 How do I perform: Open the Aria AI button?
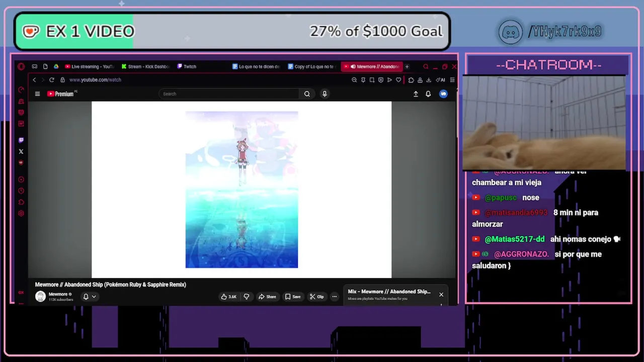pos(441,80)
